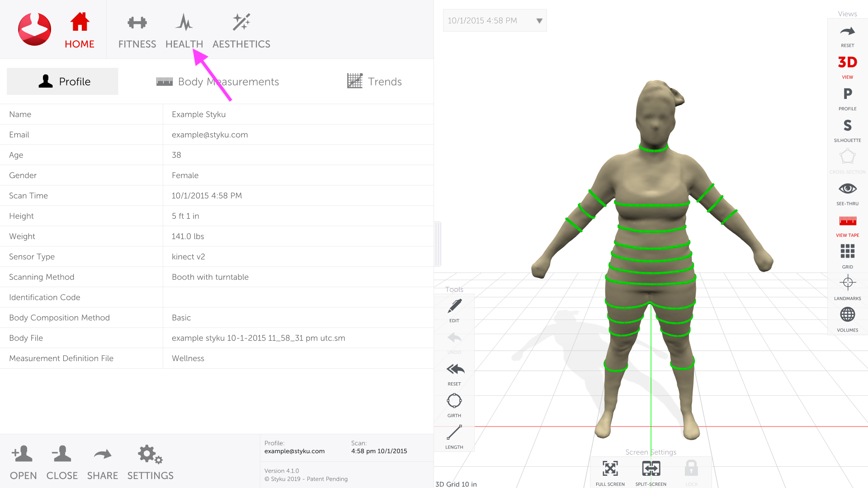Viewport: 868px width, 488px height.
Task: Switch to the Trends tab
Action: (374, 82)
